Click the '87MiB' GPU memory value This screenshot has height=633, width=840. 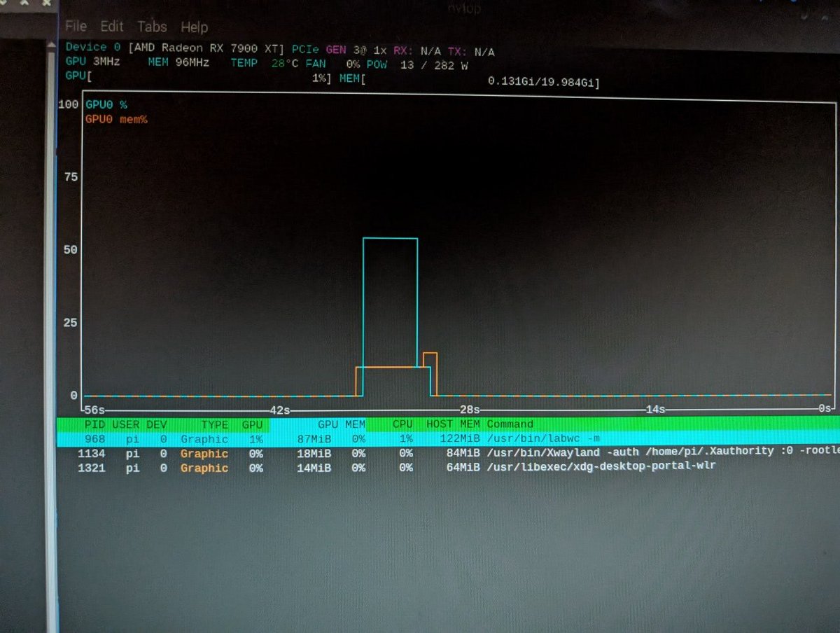click(314, 439)
